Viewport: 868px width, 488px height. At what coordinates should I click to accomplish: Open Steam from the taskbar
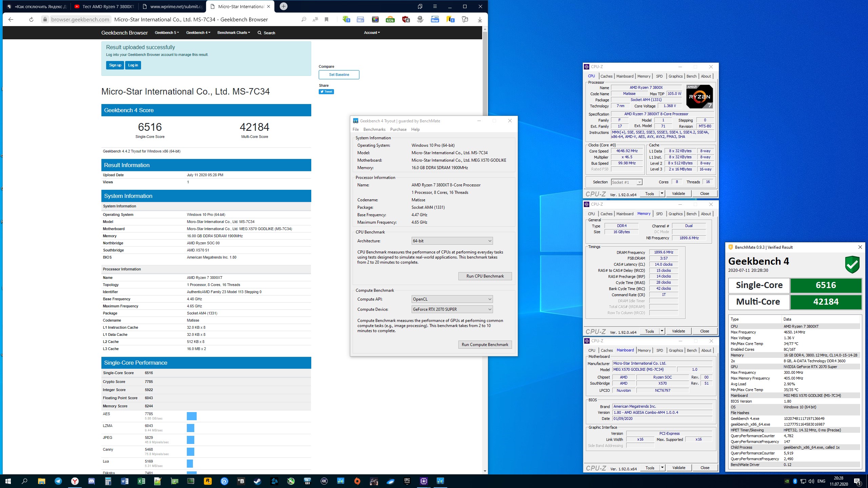coord(258,481)
